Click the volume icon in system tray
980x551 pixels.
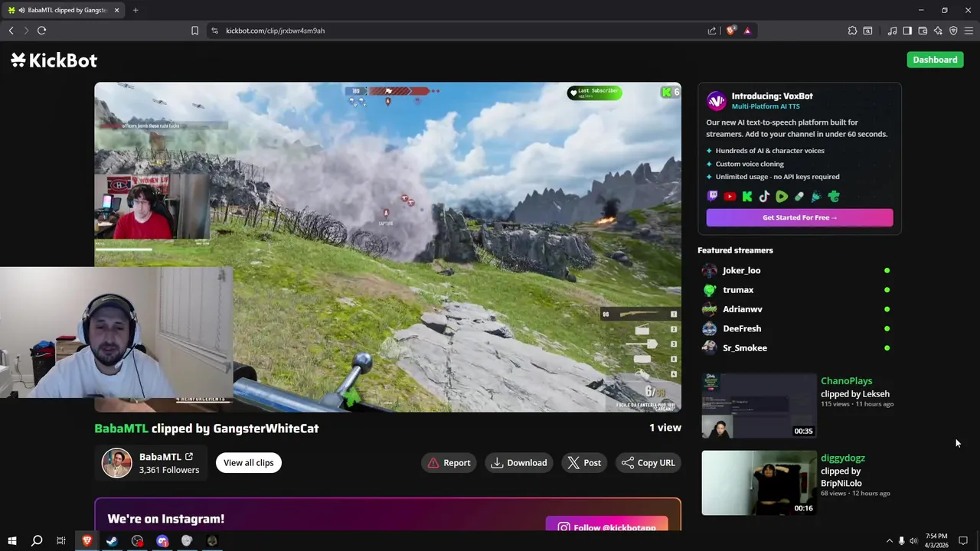pos(913,541)
